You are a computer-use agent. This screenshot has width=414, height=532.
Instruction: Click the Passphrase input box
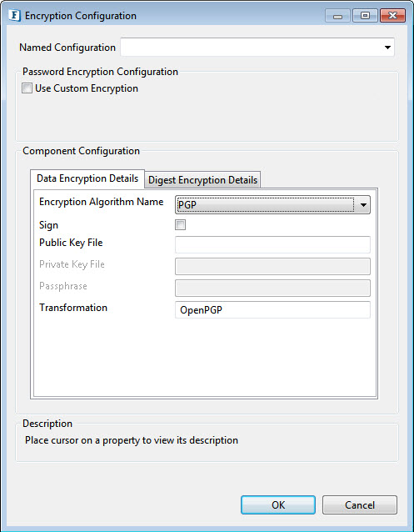coord(272,288)
